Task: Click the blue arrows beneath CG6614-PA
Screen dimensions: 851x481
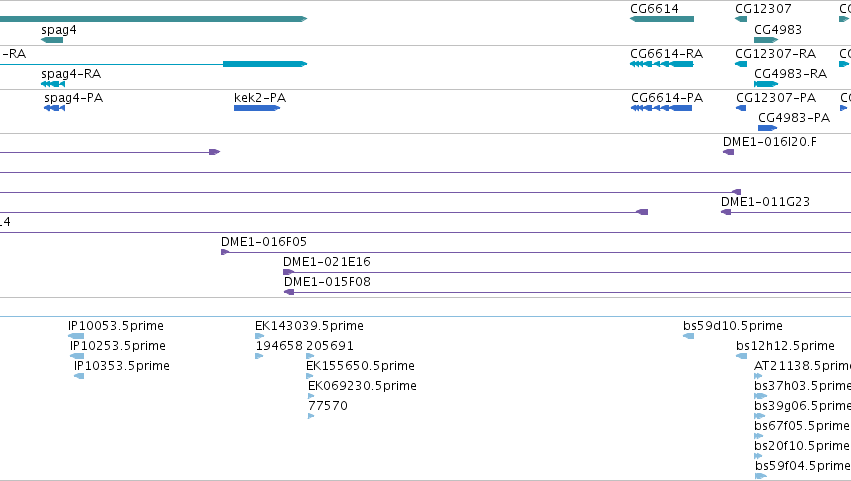Action: tap(662, 108)
